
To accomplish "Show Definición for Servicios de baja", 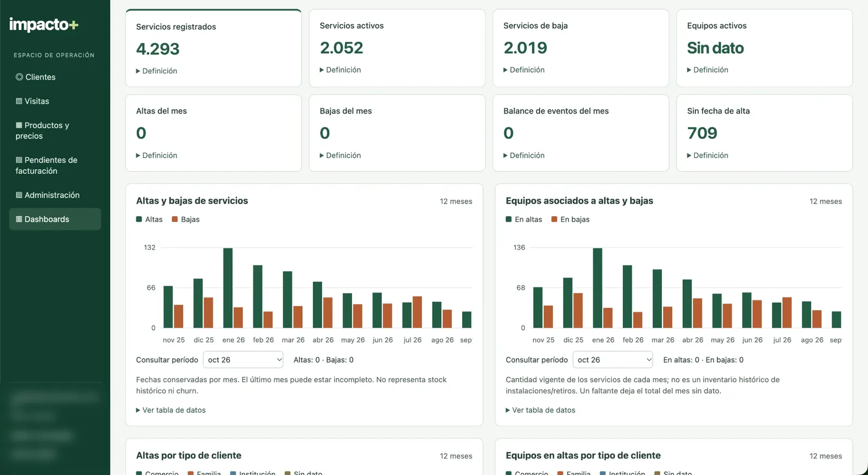I will [524, 70].
